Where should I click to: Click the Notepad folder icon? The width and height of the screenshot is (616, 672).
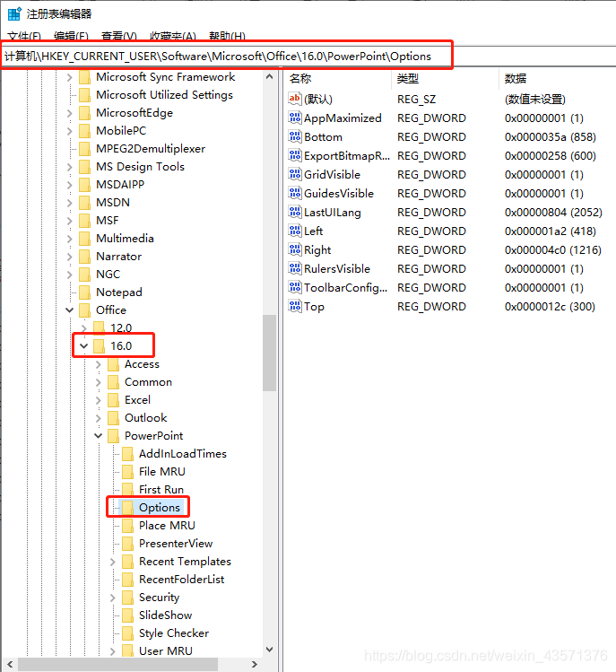[x=85, y=292]
